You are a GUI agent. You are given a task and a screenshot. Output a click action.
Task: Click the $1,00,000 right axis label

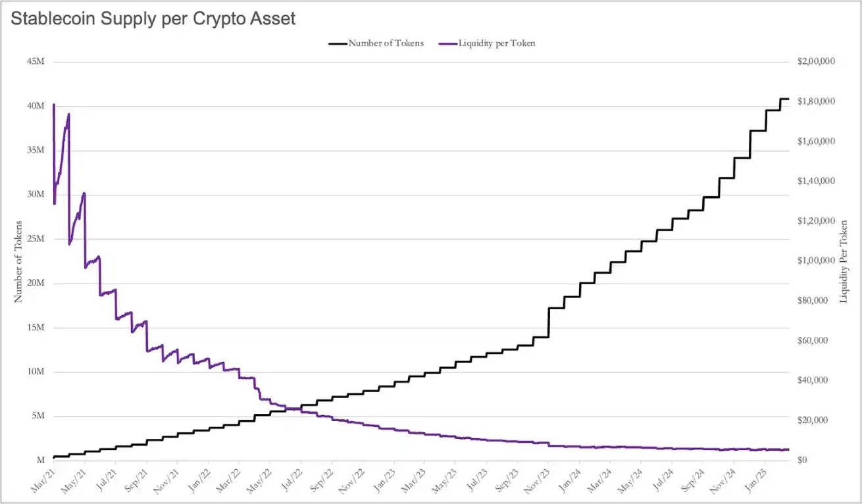coord(817,261)
